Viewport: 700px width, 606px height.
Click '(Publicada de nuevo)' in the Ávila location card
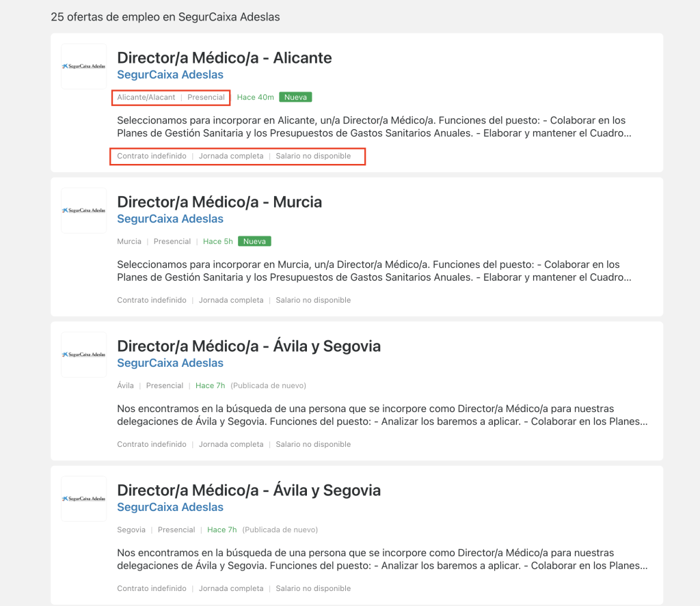tap(268, 385)
